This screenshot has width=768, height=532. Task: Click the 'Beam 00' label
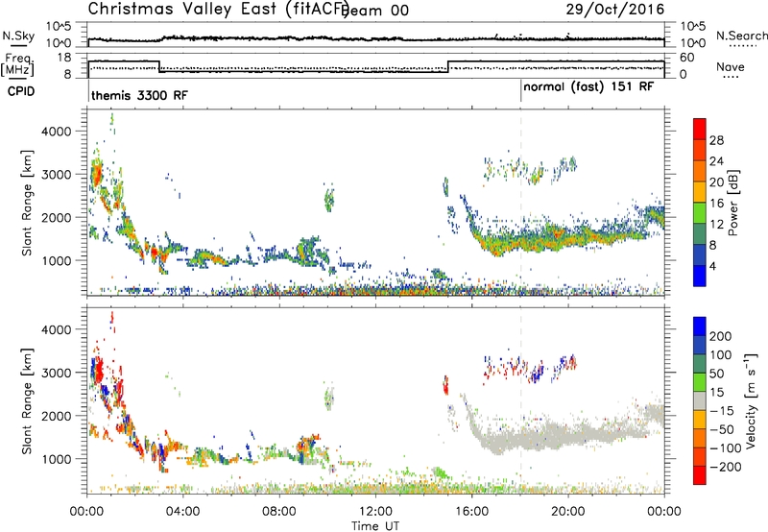pos(376,11)
